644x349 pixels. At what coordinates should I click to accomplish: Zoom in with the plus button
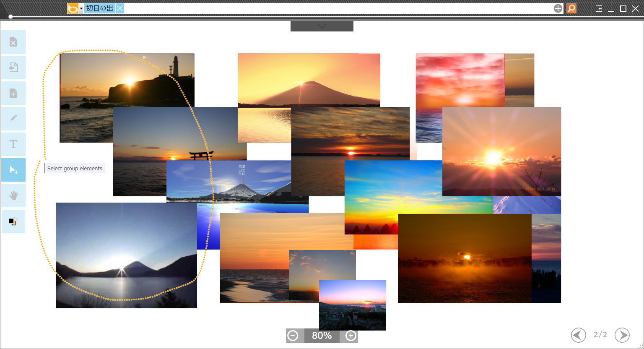(351, 336)
